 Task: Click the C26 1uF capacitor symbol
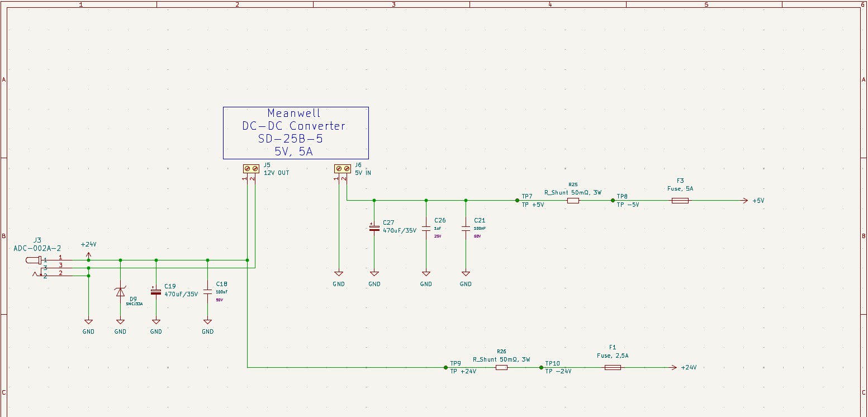click(x=426, y=228)
